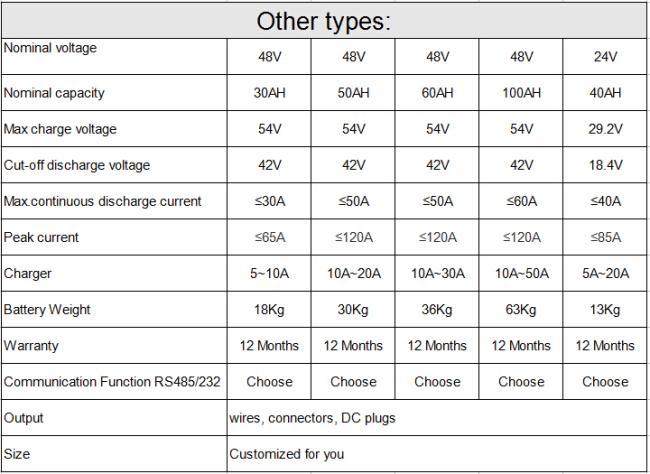Select the "Battery Weight" row label
The height and width of the screenshot is (474, 650).
pos(47,309)
